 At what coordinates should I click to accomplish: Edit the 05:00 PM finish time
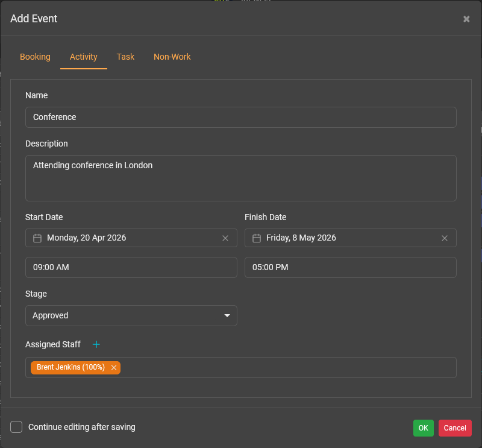(x=351, y=267)
